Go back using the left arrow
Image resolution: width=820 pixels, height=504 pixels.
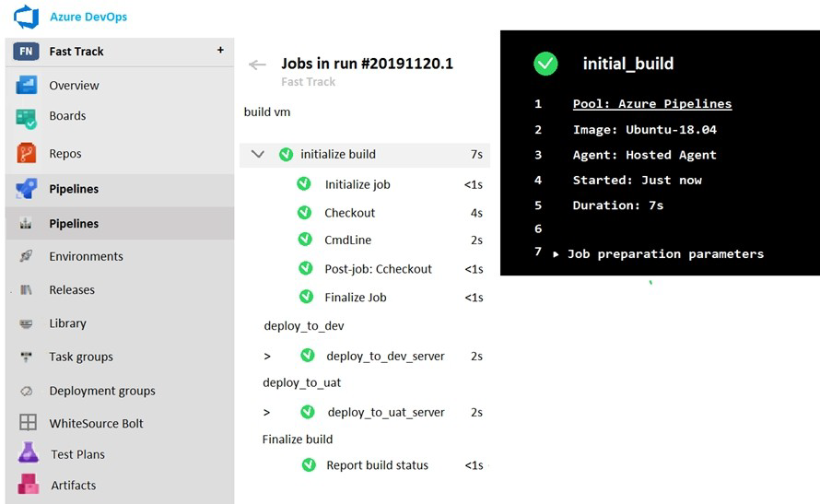coord(258,64)
